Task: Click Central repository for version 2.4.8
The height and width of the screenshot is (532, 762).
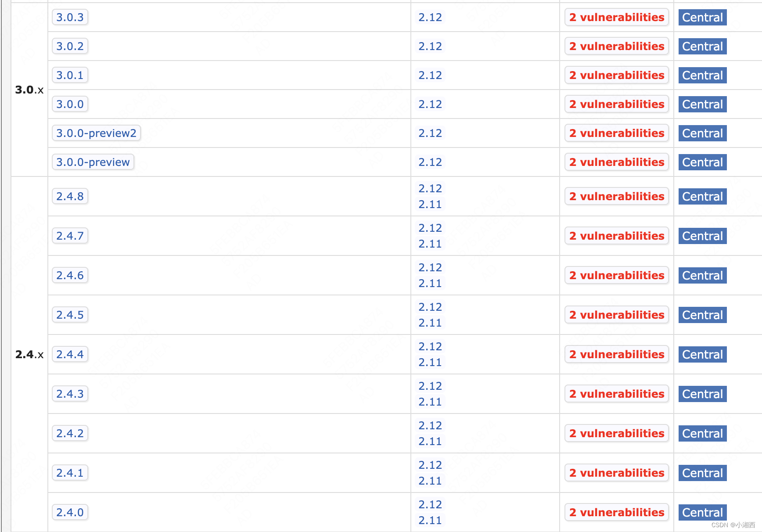Action: tap(702, 196)
